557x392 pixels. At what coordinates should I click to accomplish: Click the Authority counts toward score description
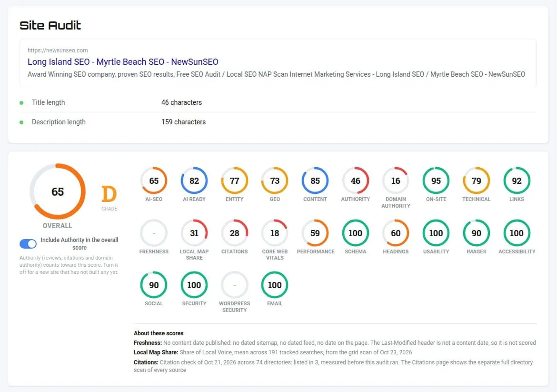pos(69,265)
